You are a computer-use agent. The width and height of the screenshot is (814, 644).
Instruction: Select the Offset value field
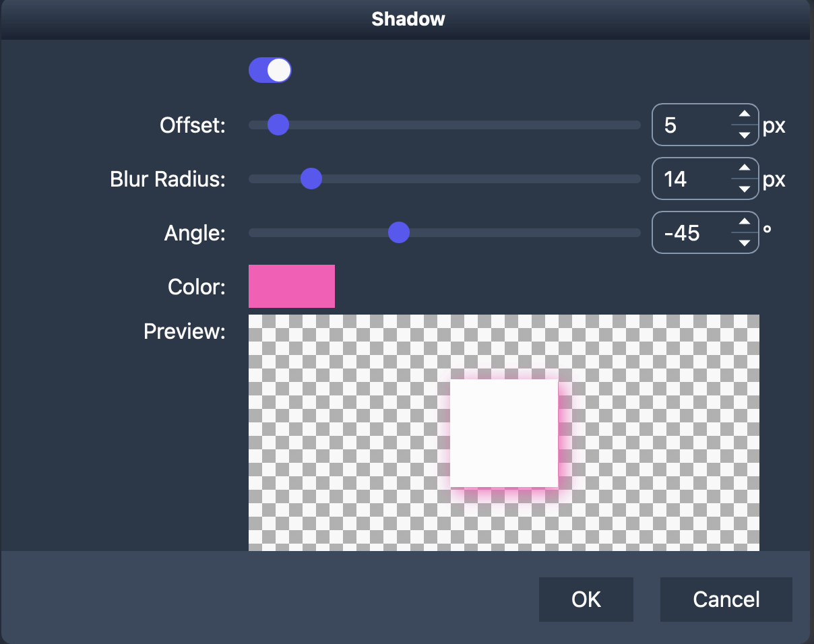687,125
